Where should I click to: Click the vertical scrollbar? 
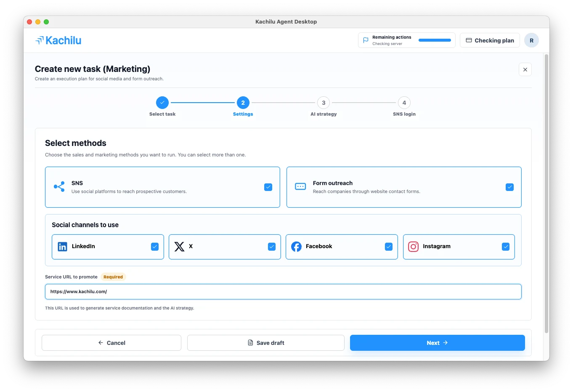click(546, 193)
